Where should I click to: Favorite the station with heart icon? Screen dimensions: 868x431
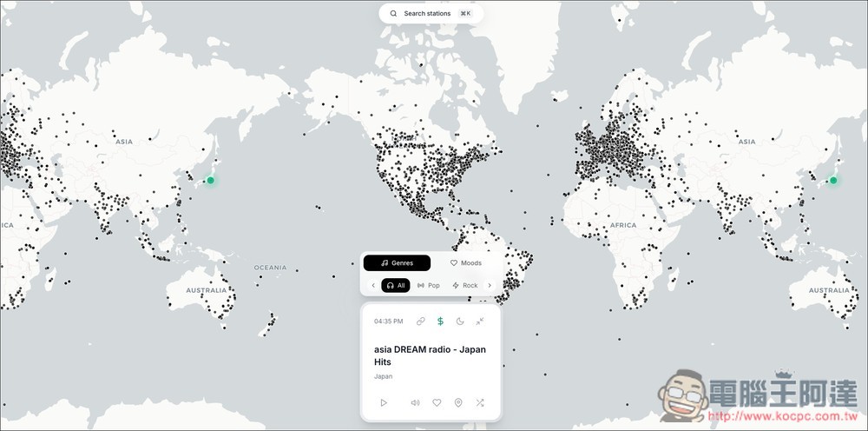click(437, 402)
